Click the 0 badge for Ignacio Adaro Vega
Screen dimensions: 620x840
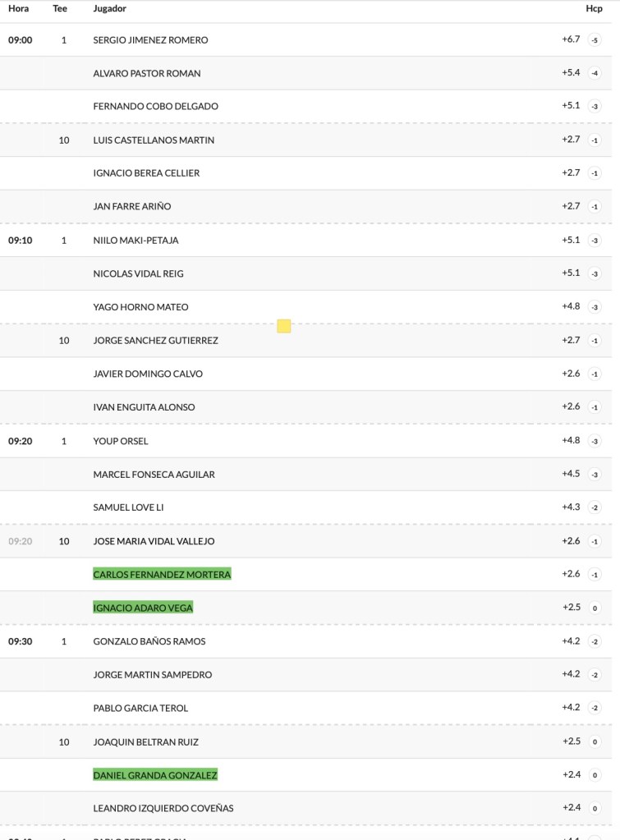(595, 608)
